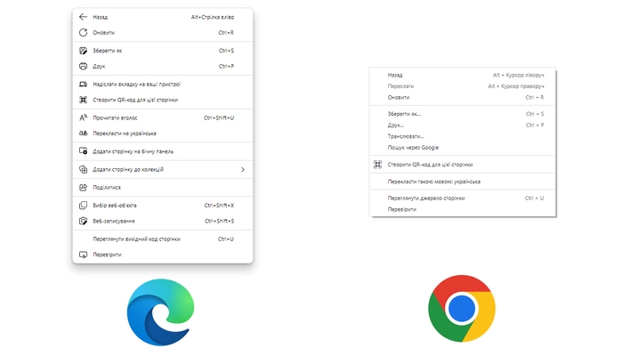Screen dimensions: 623x364
Task: Choose Друк in the Edge context menu
Action: coord(163,67)
